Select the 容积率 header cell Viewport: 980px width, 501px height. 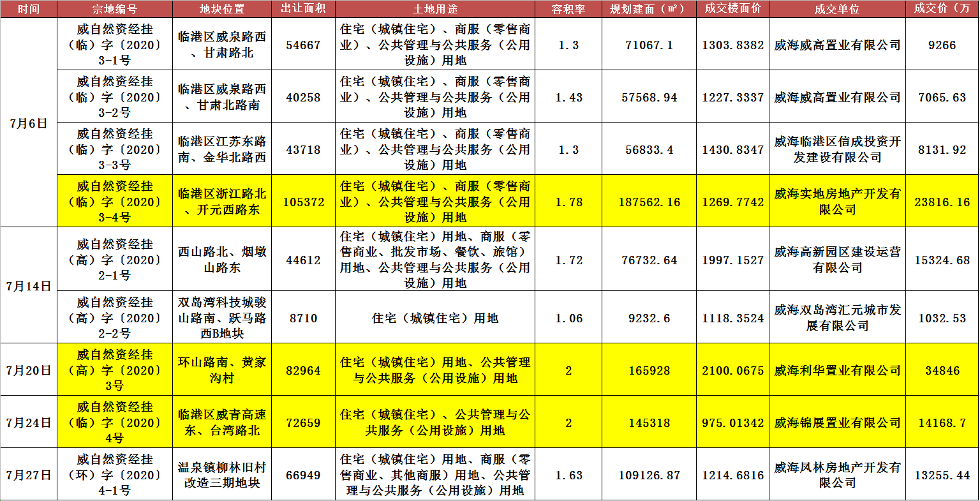(x=568, y=9)
